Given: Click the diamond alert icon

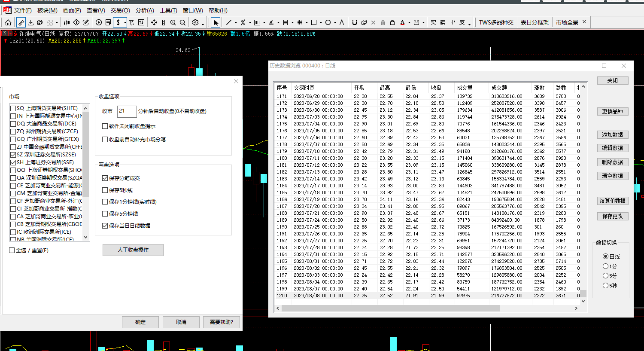Looking at the screenshot, I should [76, 22].
